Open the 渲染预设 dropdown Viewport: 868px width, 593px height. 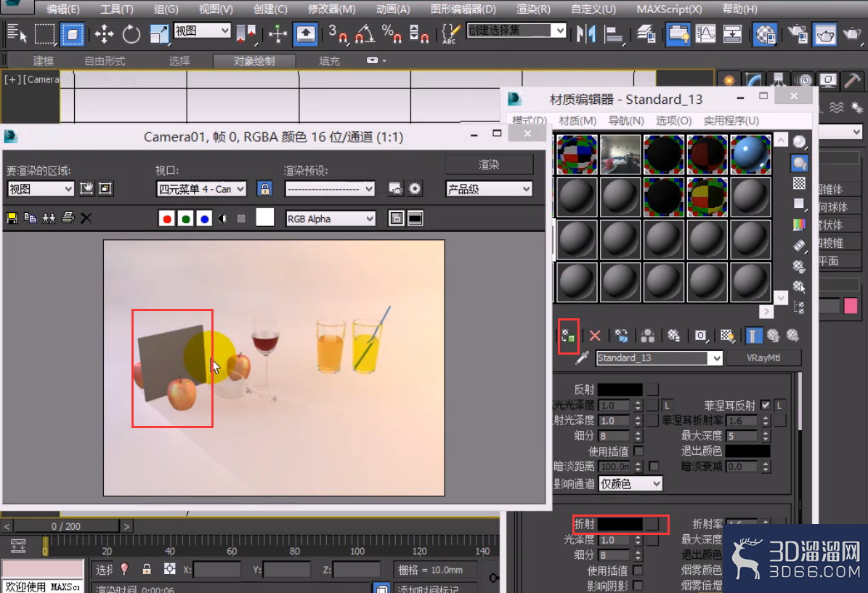pyautogui.click(x=330, y=190)
